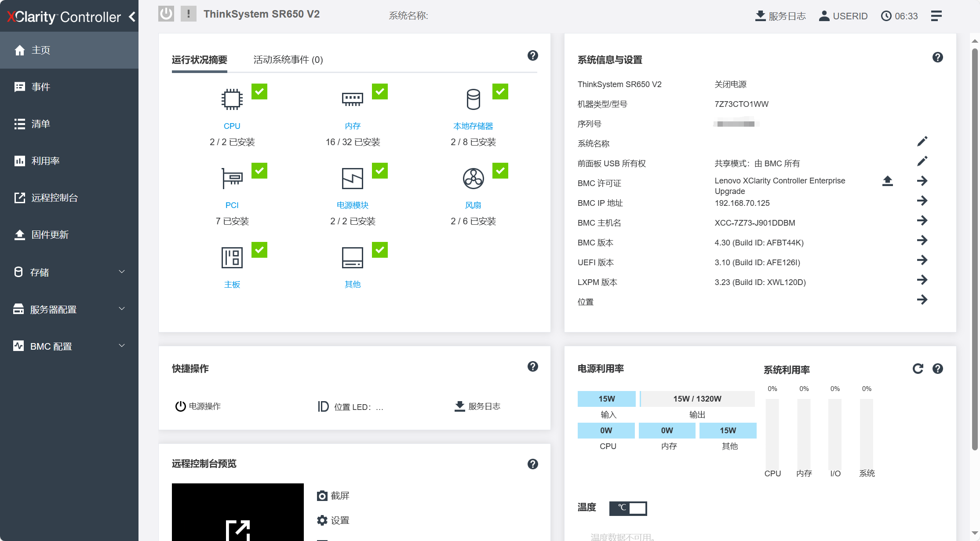Click the power supply module icon
This screenshot has height=541, width=980.
(x=353, y=179)
